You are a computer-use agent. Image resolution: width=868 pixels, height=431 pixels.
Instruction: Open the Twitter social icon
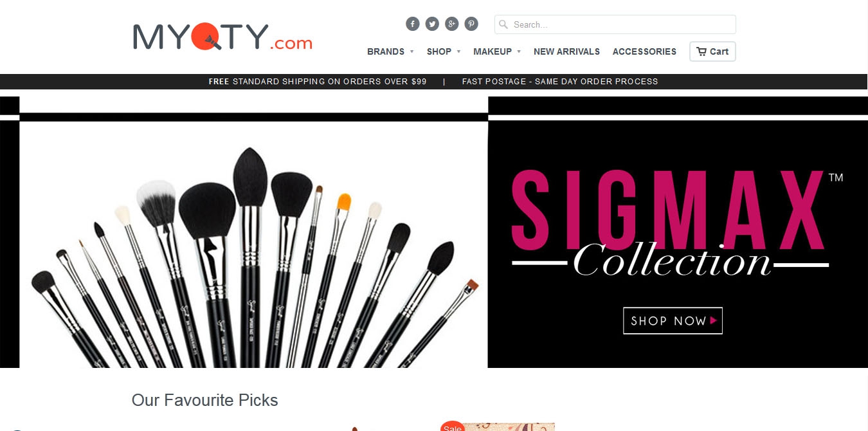(432, 24)
